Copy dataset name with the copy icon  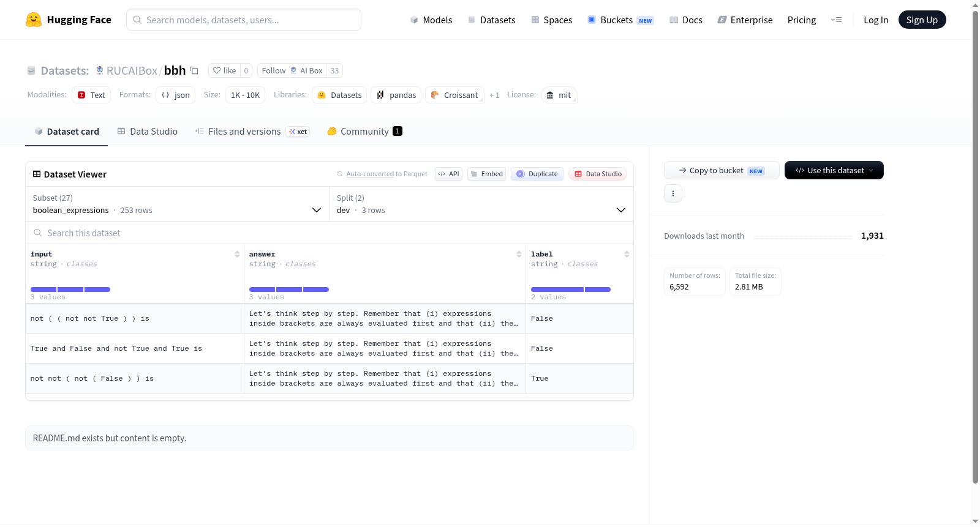[x=194, y=70]
